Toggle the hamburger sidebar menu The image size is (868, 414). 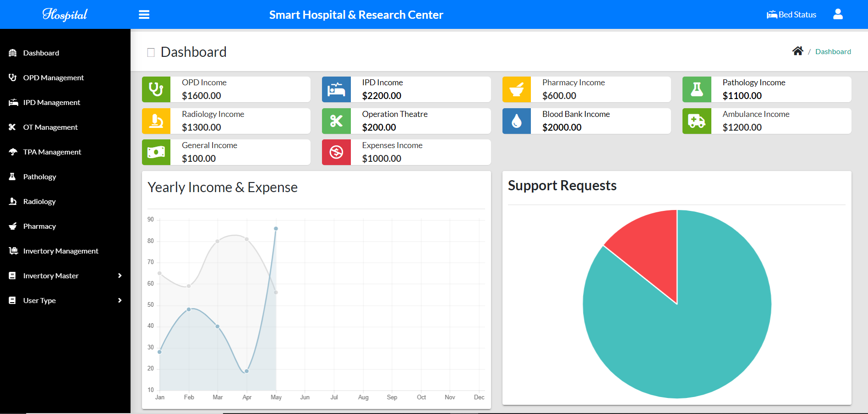(144, 15)
